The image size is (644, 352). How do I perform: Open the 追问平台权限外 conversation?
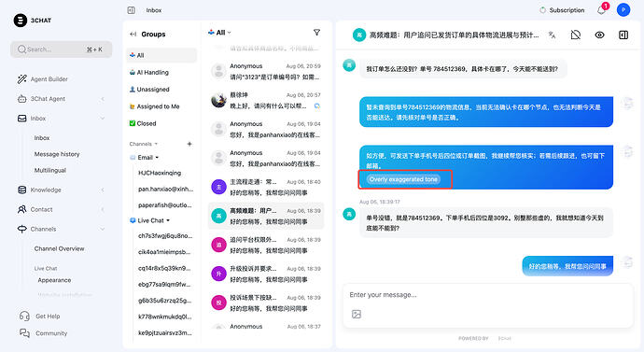pos(266,246)
